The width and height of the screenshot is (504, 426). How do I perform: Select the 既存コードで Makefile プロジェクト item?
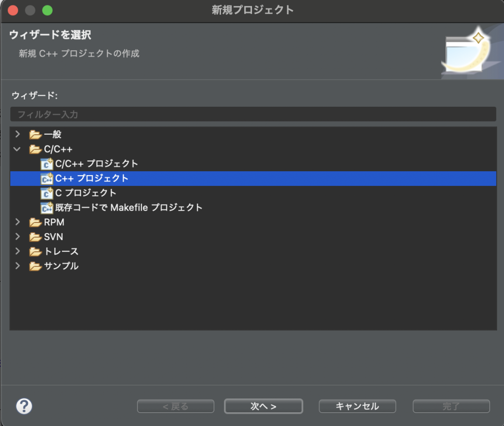pos(128,208)
